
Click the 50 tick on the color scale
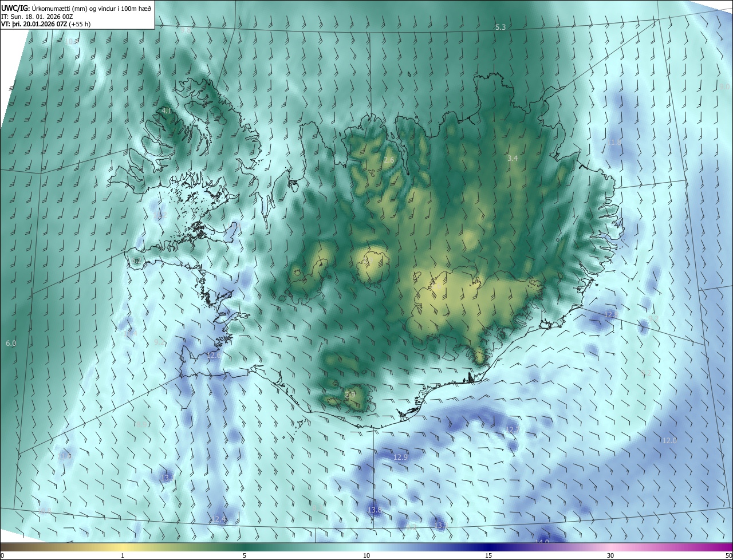pos(728,556)
